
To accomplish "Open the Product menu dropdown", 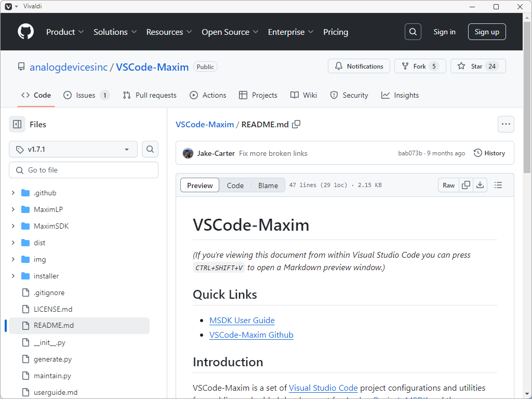I will pyautogui.click(x=65, y=32).
